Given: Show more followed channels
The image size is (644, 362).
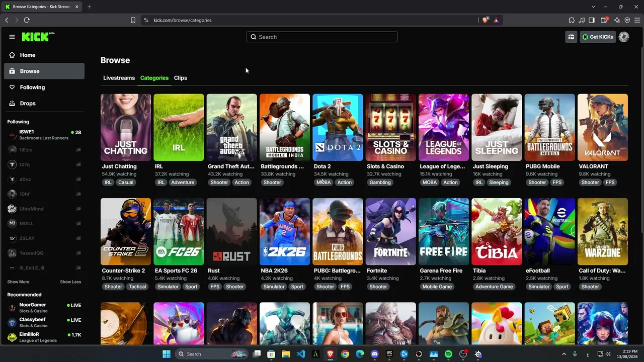Looking at the screenshot, I should click(18, 282).
